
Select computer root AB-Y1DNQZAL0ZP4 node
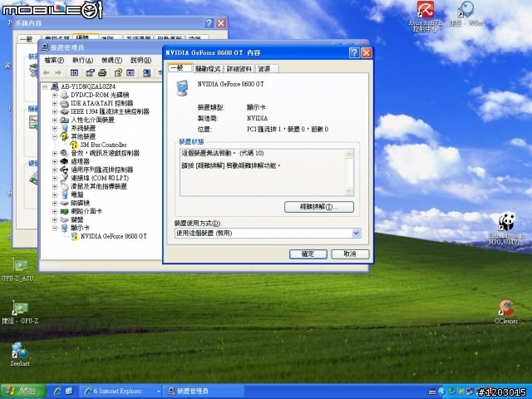88,86
